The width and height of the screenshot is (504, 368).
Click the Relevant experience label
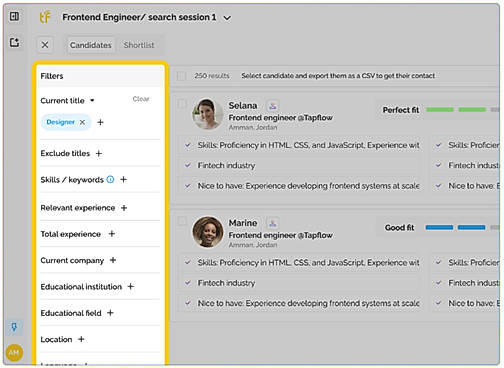[78, 208]
